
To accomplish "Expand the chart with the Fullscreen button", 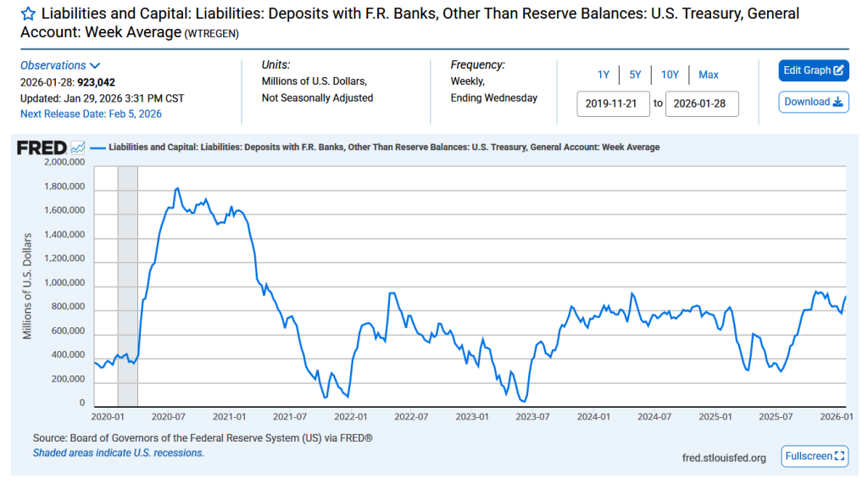I will 814,456.
